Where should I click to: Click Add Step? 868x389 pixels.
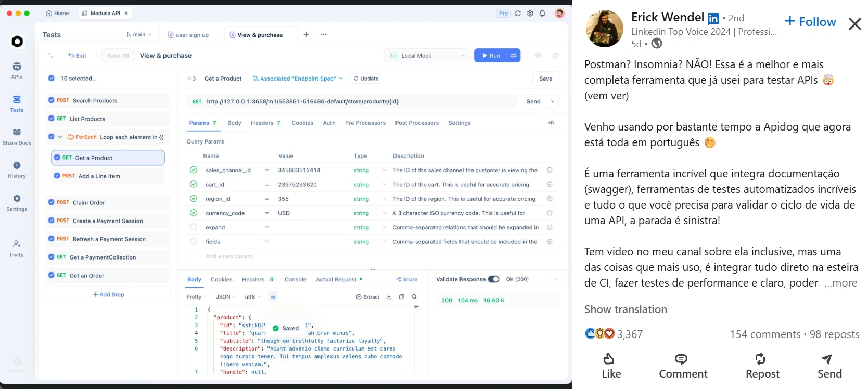(108, 294)
